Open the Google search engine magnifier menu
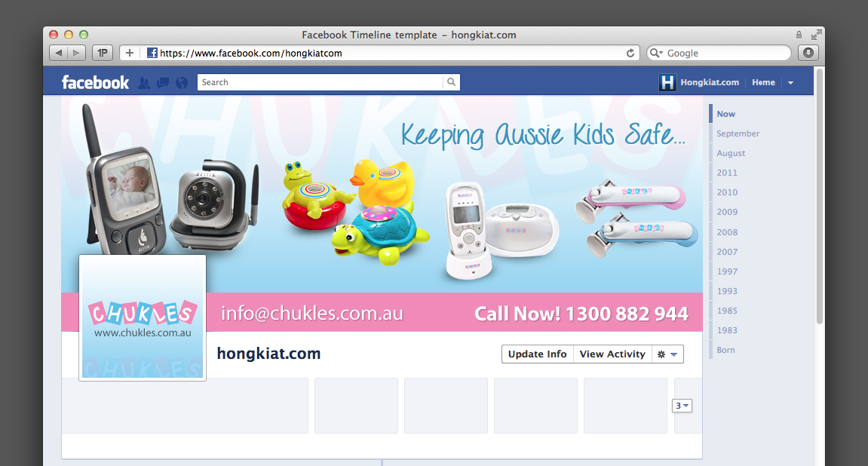The width and height of the screenshot is (868, 466). (657, 53)
